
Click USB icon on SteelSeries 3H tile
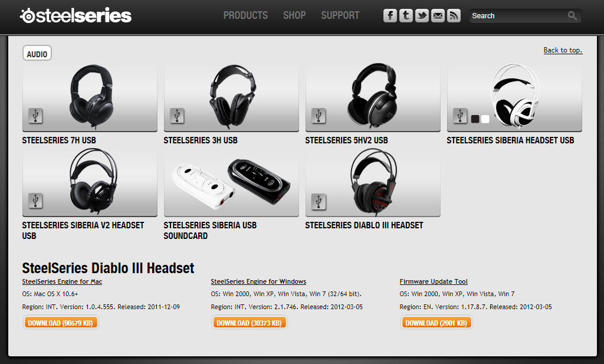tap(177, 116)
